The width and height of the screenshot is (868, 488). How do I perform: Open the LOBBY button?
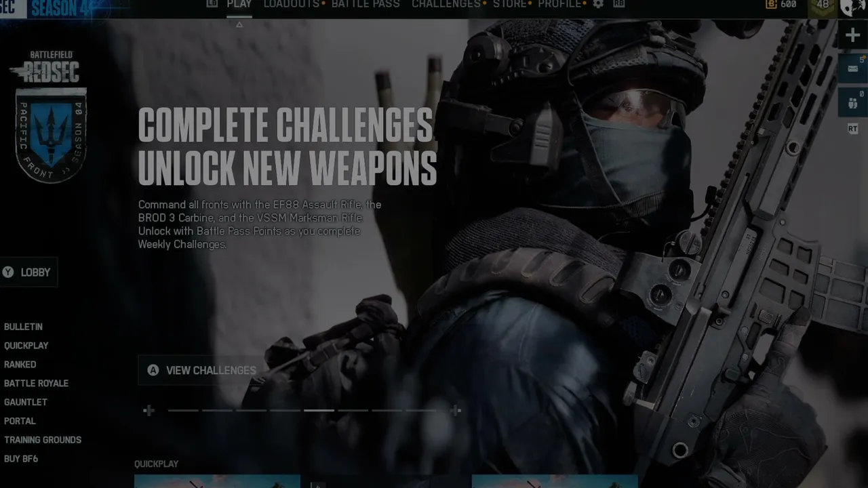[28, 272]
